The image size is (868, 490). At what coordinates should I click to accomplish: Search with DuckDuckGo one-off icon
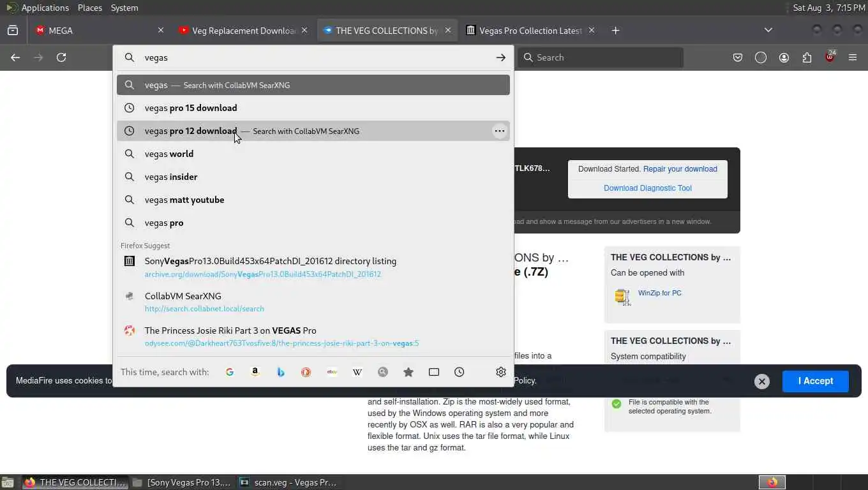click(306, 372)
